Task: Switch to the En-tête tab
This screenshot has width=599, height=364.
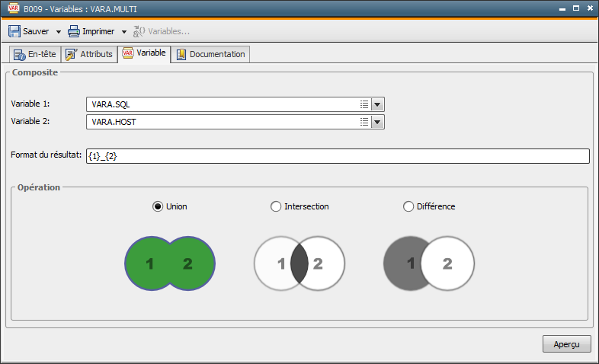Action: point(35,54)
